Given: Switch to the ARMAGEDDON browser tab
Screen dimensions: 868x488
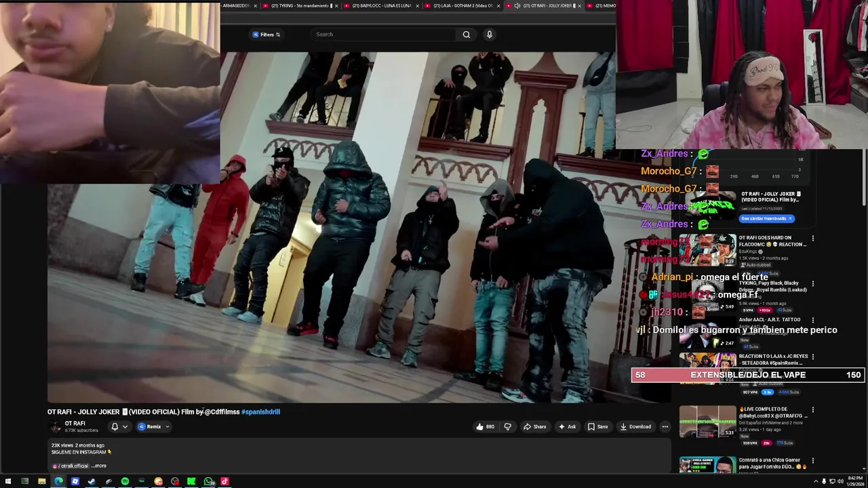Looking at the screenshot, I should pyautogui.click(x=236, y=5).
